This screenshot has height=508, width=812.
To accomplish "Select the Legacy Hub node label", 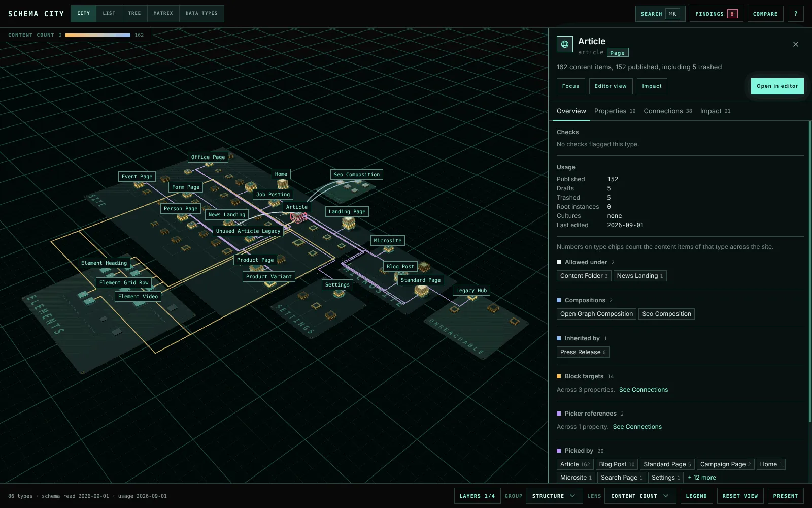I will 471,291.
